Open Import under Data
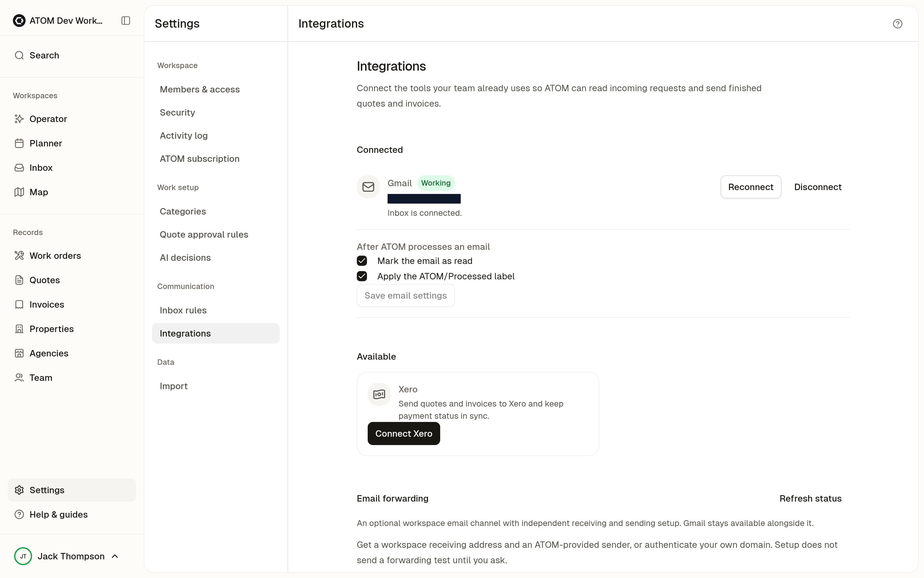 pos(216,387)
